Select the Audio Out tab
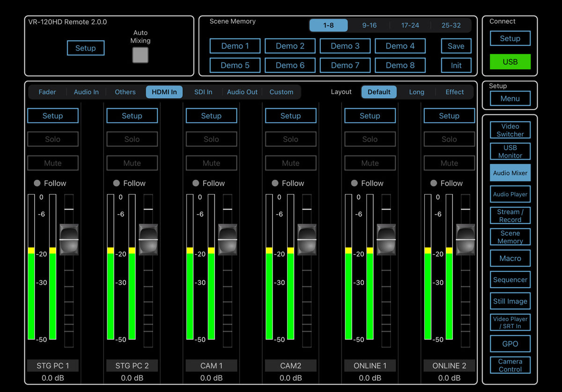This screenshot has width=562, height=392. (x=242, y=92)
